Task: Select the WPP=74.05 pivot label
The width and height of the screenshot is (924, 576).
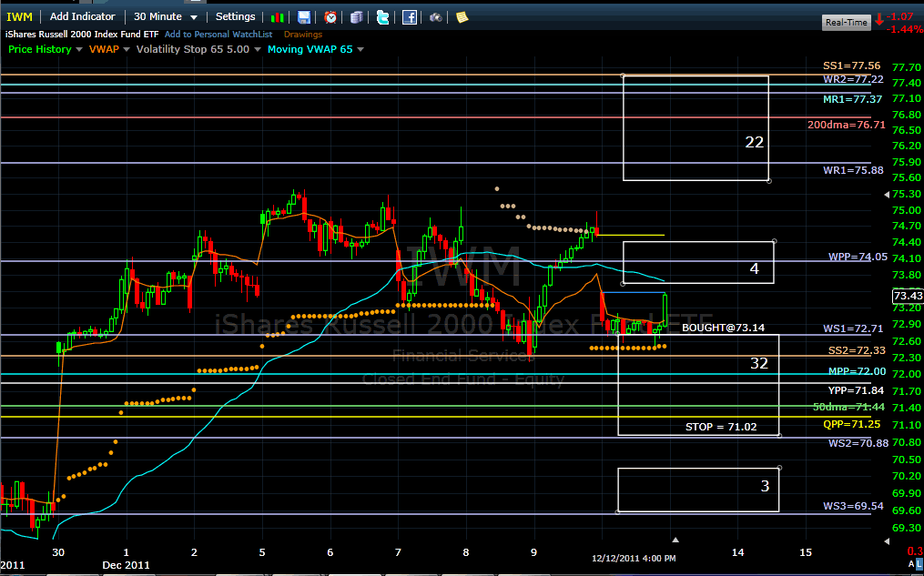Action: (858, 257)
